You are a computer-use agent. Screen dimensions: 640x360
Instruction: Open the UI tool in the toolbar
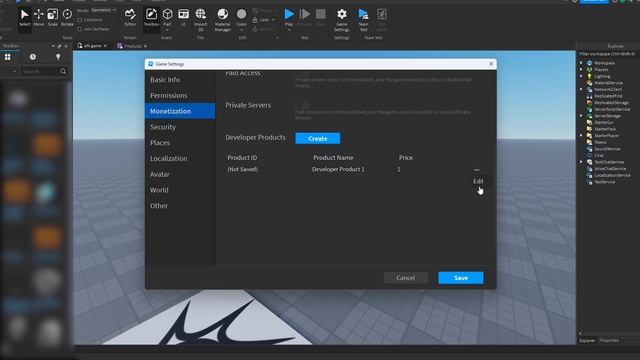pyautogui.click(x=183, y=18)
